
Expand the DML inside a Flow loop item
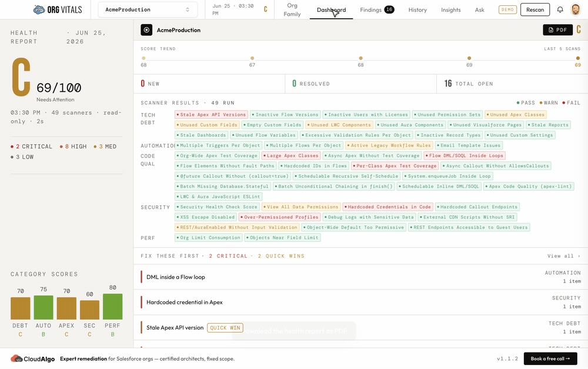coord(360,277)
